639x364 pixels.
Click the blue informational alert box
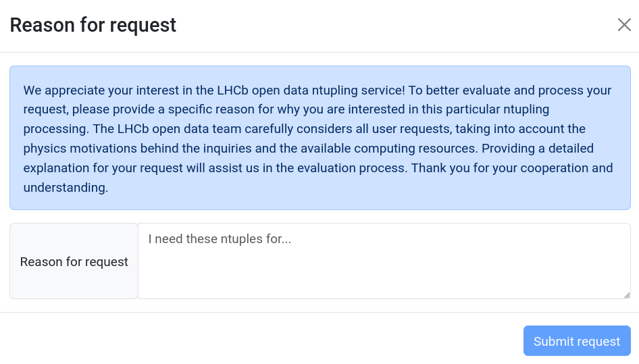[x=320, y=138]
